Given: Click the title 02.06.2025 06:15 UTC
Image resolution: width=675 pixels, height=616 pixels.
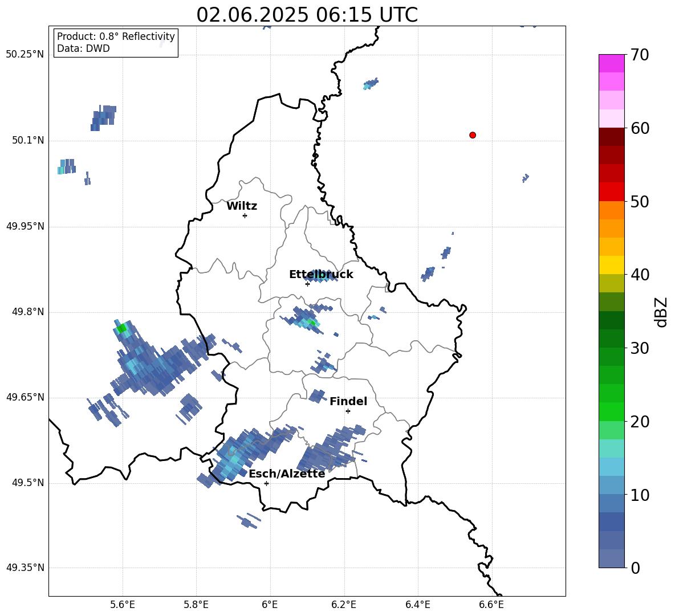Looking at the screenshot, I should (307, 15).
